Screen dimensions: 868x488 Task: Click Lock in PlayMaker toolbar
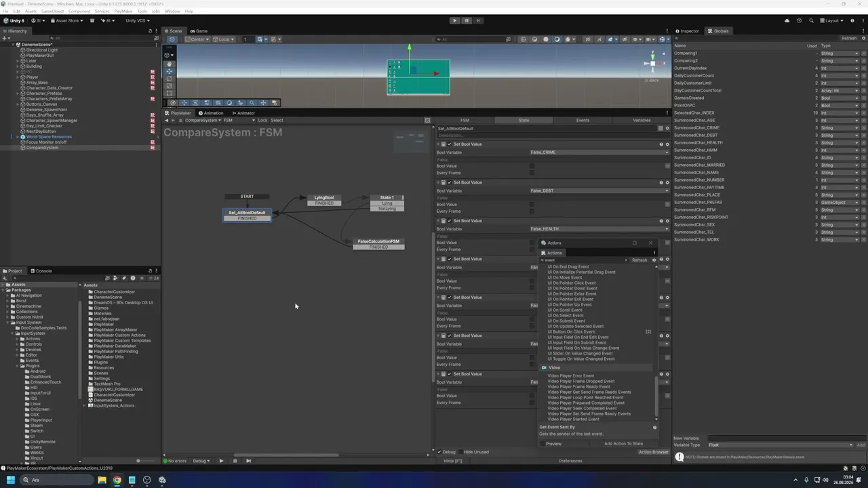[x=262, y=120]
